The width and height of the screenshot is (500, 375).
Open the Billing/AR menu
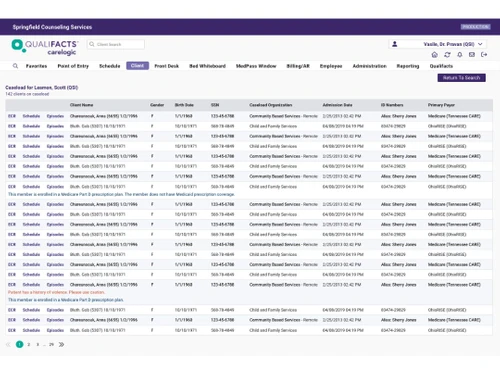[298, 66]
